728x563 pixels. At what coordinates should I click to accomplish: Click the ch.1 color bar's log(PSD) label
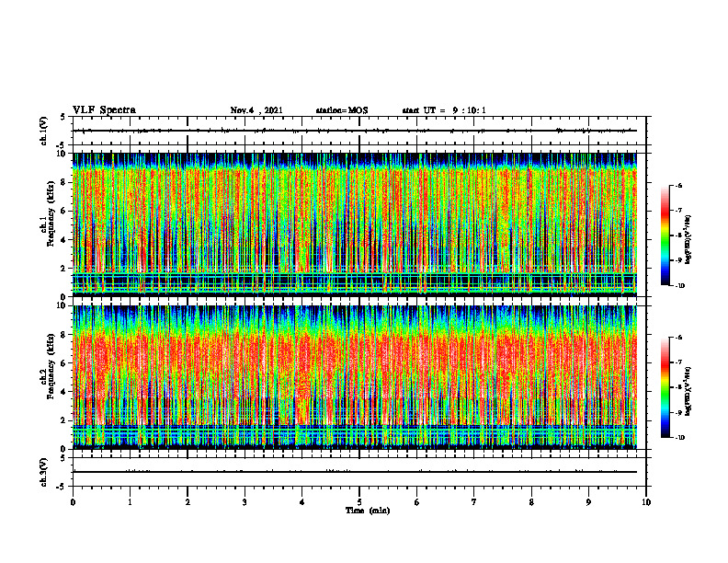point(688,240)
